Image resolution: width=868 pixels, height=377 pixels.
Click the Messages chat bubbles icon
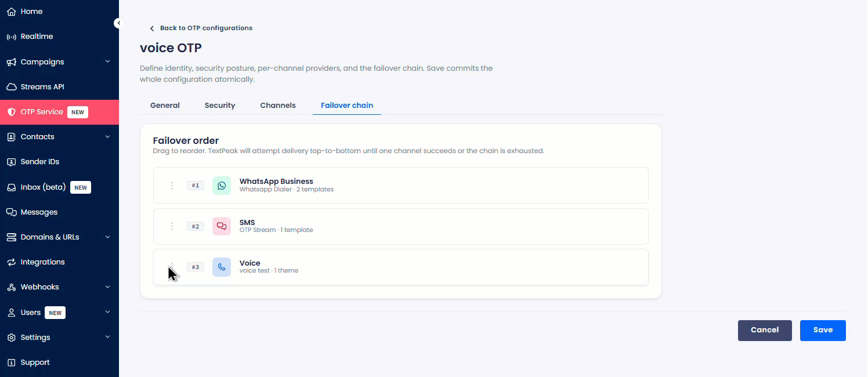pyautogui.click(x=11, y=212)
